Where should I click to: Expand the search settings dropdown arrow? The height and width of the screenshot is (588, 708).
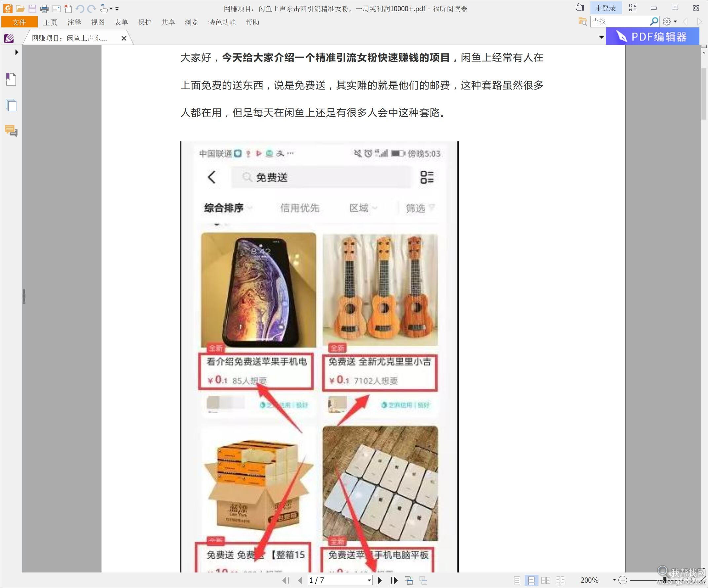(x=675, y=22)
